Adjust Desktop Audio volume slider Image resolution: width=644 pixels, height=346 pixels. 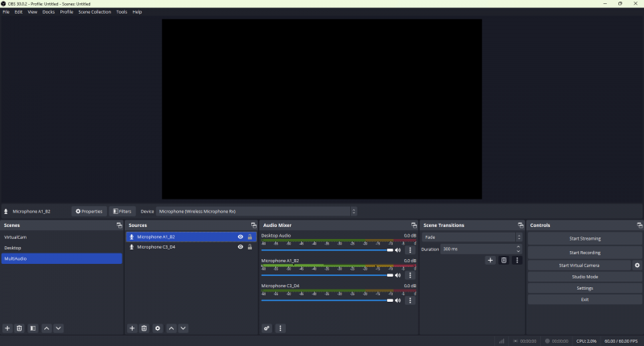tap(327, 250)
